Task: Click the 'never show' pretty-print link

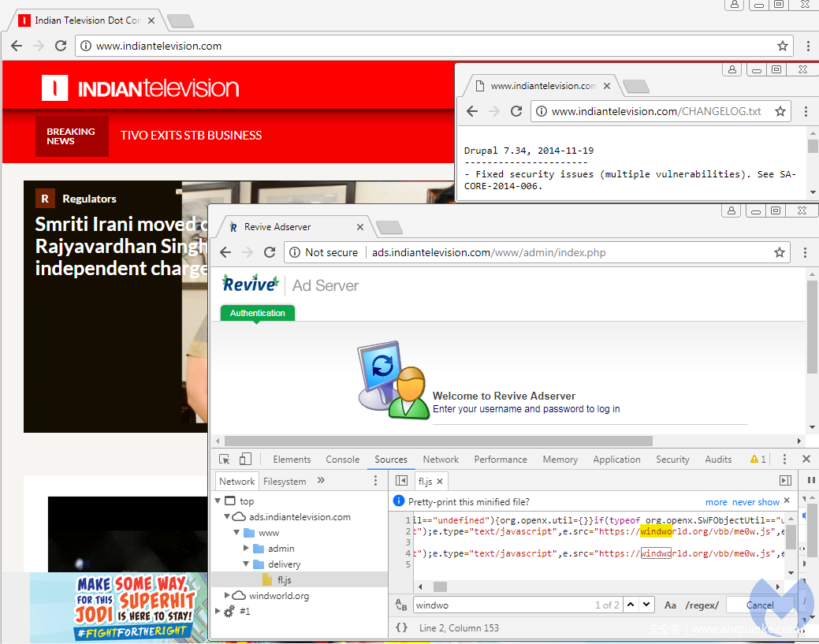Action: pyautogui.click(x=755, y=502)
